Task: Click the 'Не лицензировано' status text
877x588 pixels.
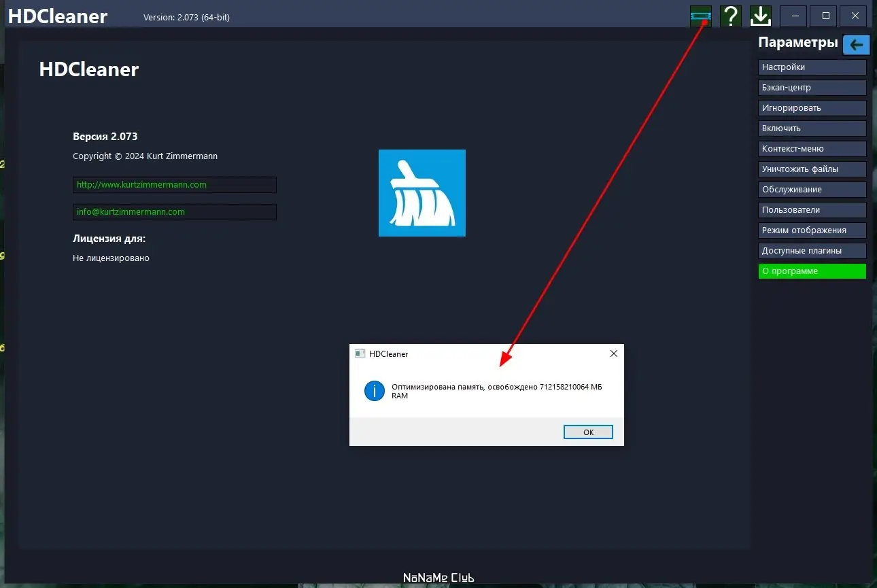Action: click(111, 258)
